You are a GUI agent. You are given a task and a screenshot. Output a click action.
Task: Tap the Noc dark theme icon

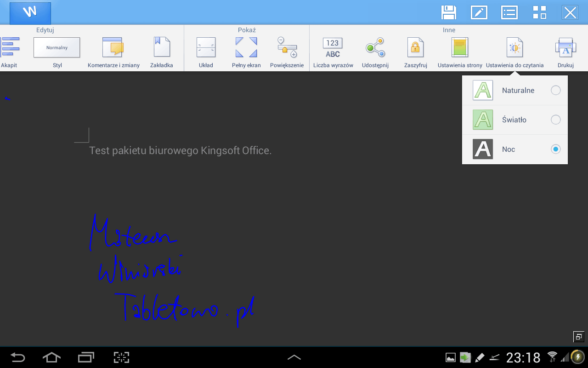[483, 149]
